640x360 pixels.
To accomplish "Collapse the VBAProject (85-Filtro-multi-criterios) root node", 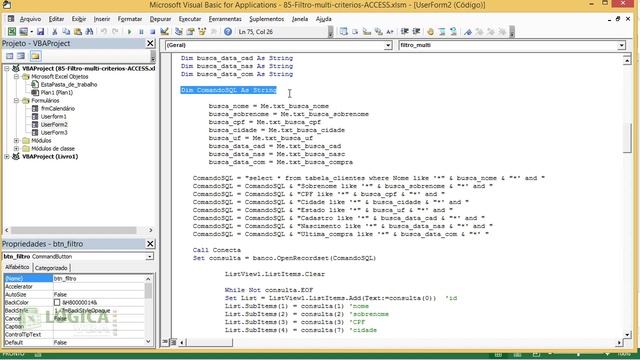I will 7,69.
